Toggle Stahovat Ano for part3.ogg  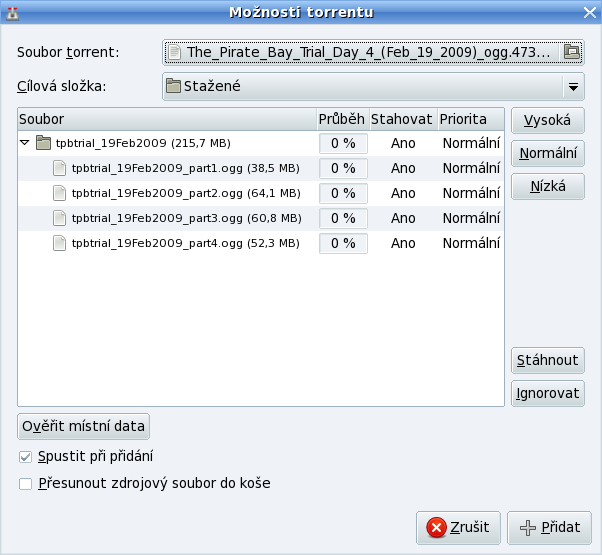pyautogui.click(x=403, y=218)
